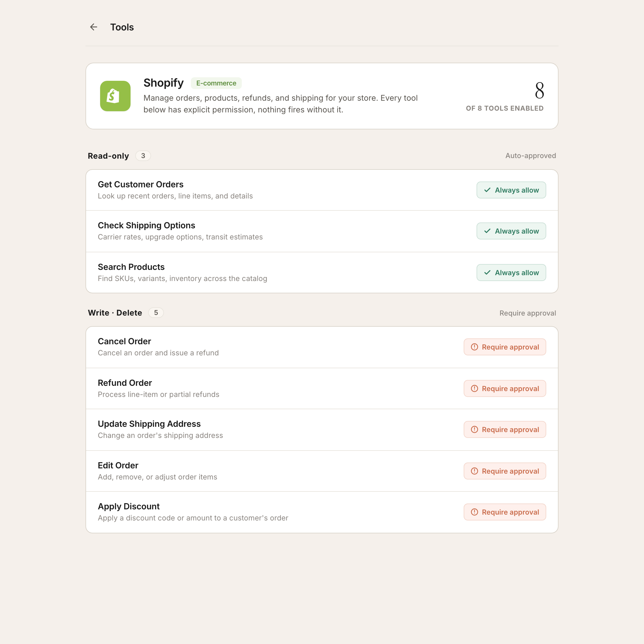Open Require approval setting for Write · Delete group
644x644 pixels.
point(528,313)
